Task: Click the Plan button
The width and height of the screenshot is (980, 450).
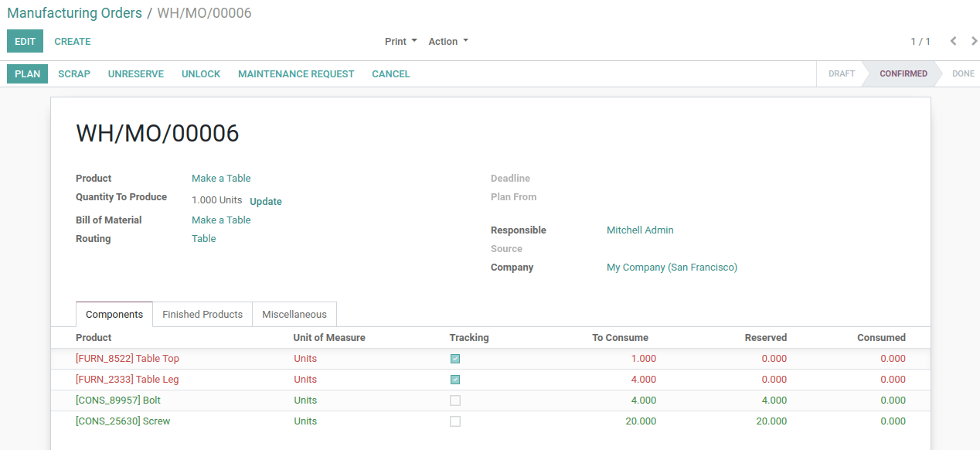Action: [x=28, y=73]
